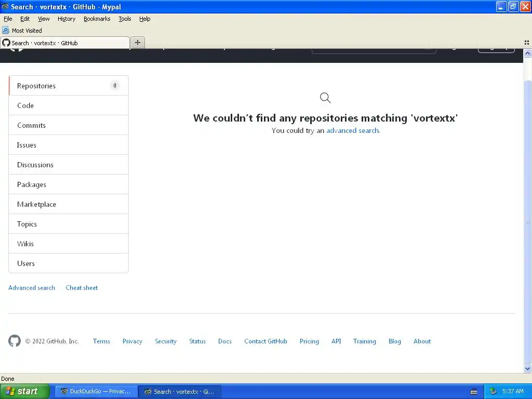Switch to Search vortextx taskbar window
This screenshot has height=399, width=532.
point(180,392)
